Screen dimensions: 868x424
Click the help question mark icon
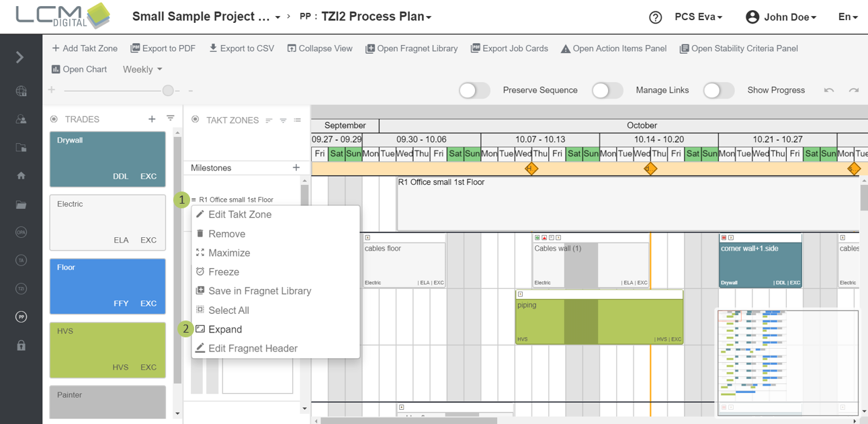(655, 17)
